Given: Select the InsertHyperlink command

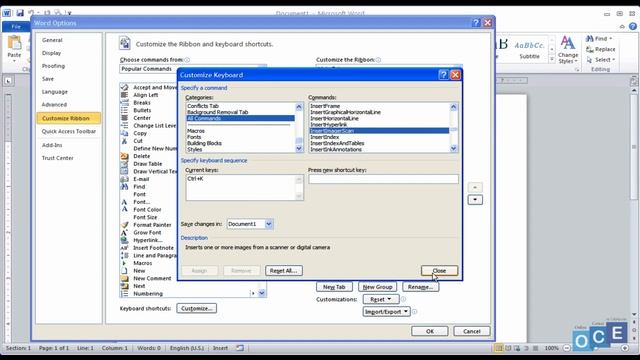Looking at the screenshot, I should tap(329, 124).
